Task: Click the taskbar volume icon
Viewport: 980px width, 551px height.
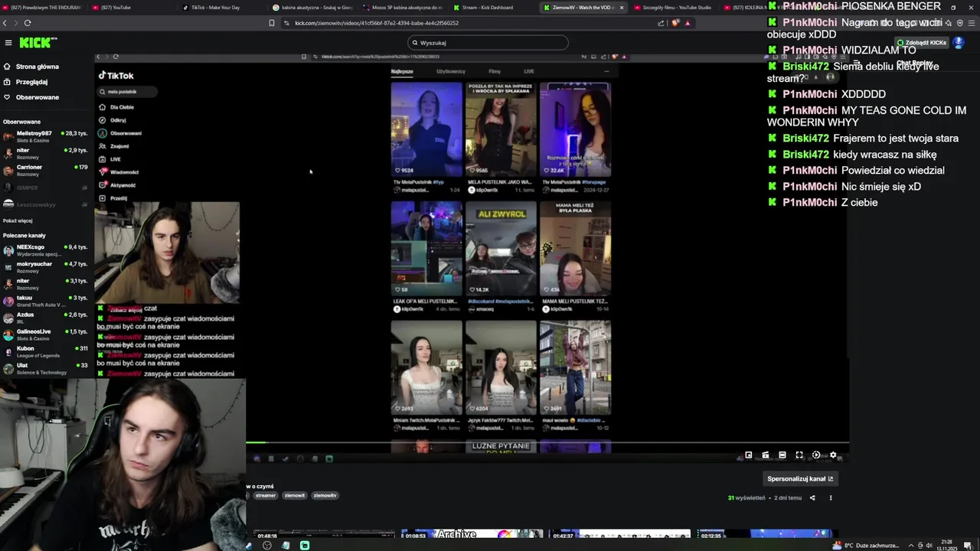Action: (x=929, y=546)
